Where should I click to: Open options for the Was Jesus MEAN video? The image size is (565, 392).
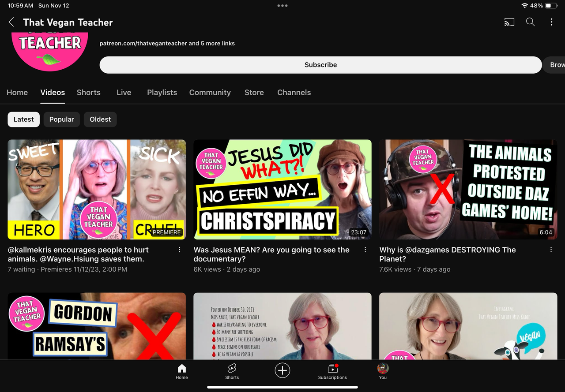point(365,250)
